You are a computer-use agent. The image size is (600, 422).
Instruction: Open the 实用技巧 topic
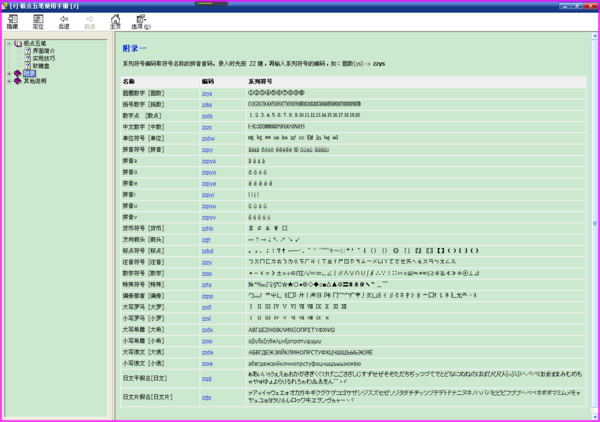pyautogui.click(x=44, y=59)
